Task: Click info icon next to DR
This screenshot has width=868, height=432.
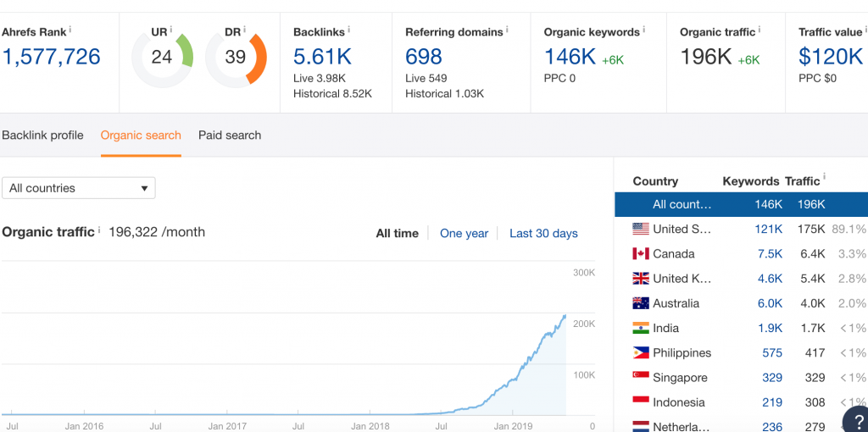Action: pos(244,30)
